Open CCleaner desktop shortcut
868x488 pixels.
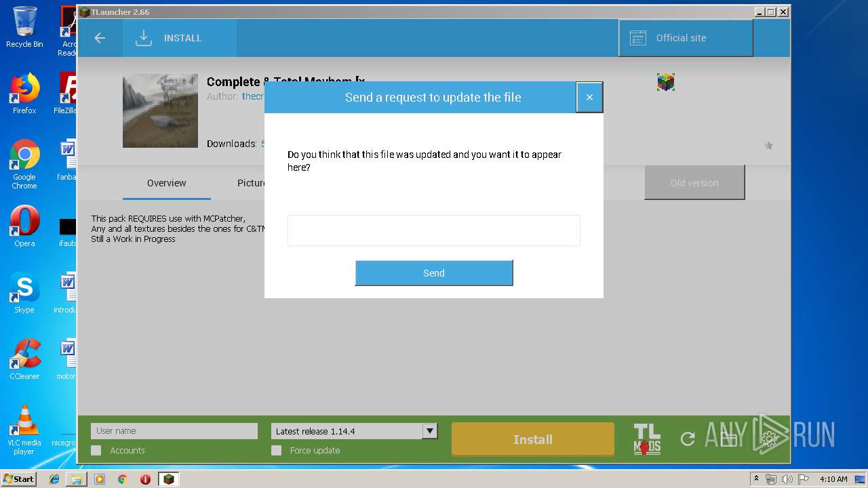pyautogui.click(x=24, y=359)
